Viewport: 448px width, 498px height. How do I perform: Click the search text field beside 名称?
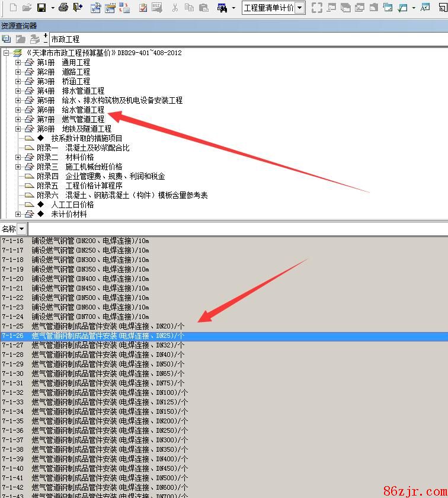pos(237,229)
